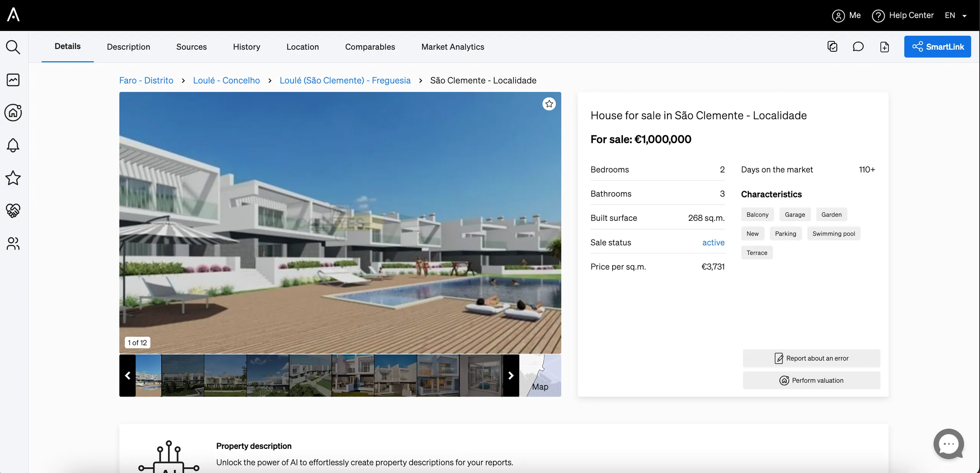Viewport: 980px width, 473px height.
Task: Click the '1 of 12' photo counter
Action: pyautogui.click(x=137, y=343)
